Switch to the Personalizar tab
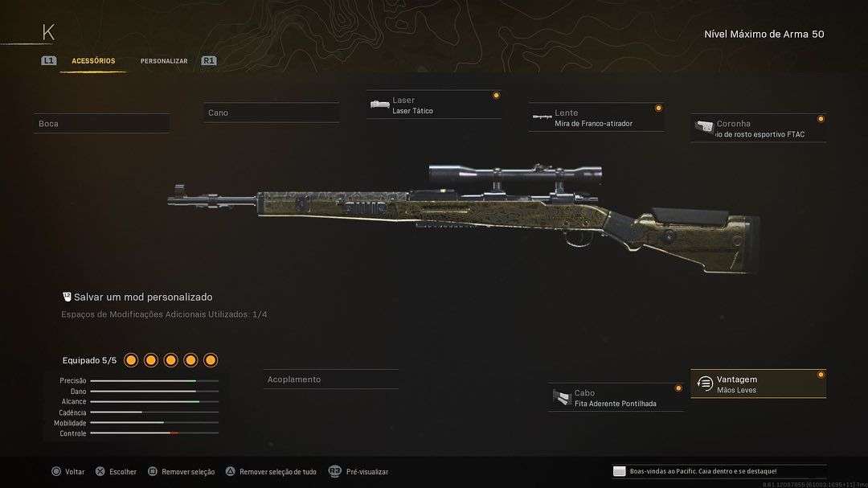Screen dimensions: 868x488 164,61
